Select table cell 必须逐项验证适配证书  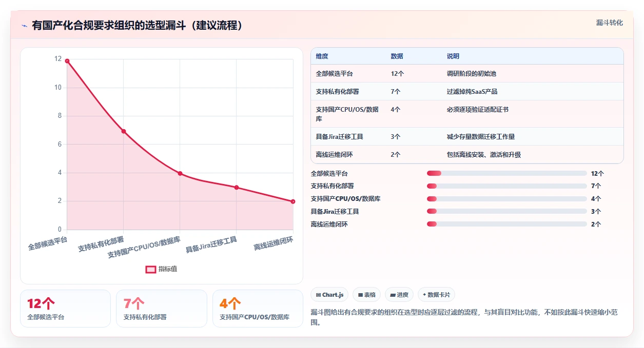pos(478,110)
